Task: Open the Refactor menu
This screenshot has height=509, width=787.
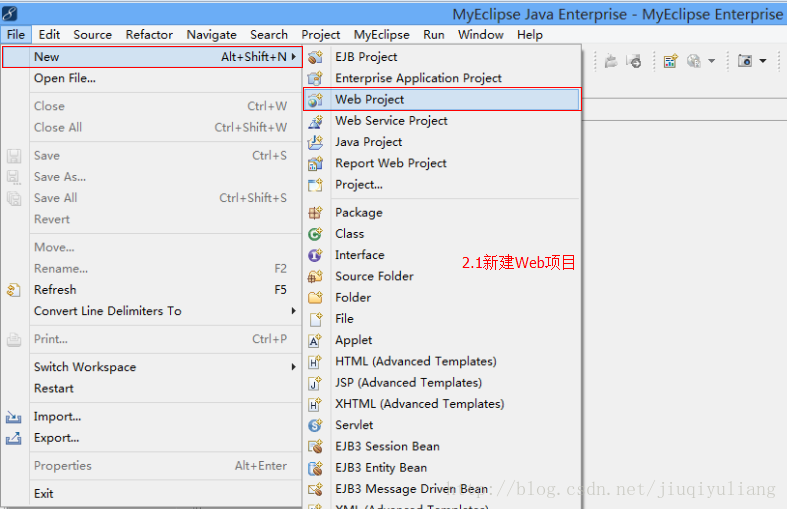Action: [x=149, y=35]
